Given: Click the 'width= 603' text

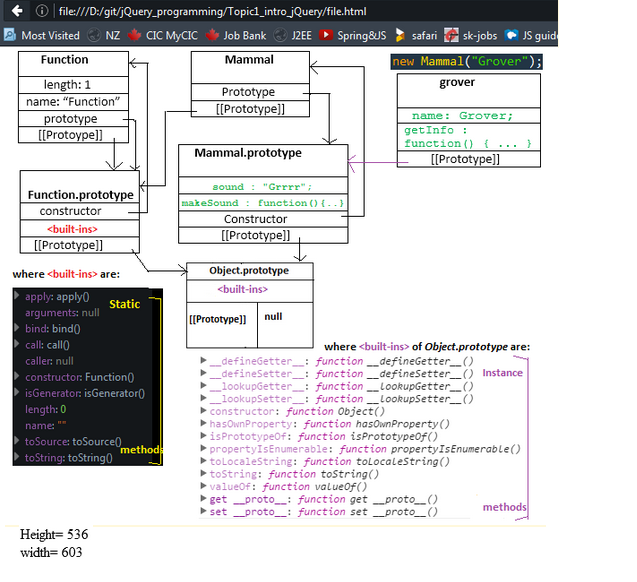Looking at the screenshot, I should point(51,552).
